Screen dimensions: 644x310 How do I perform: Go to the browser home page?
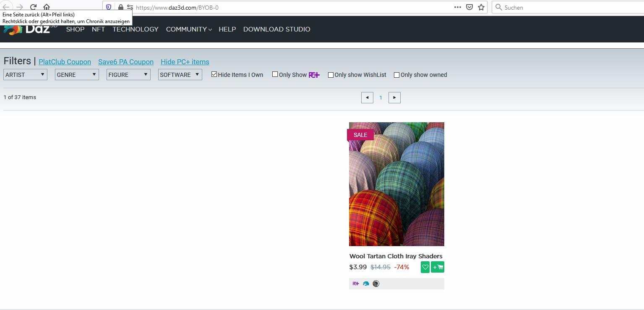tap(47, 7)
